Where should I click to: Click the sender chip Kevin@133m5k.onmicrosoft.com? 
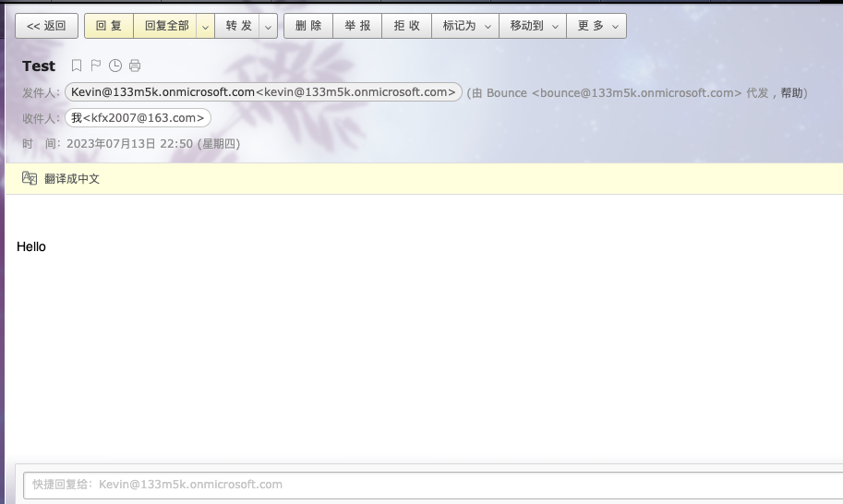tap(263, 92)
